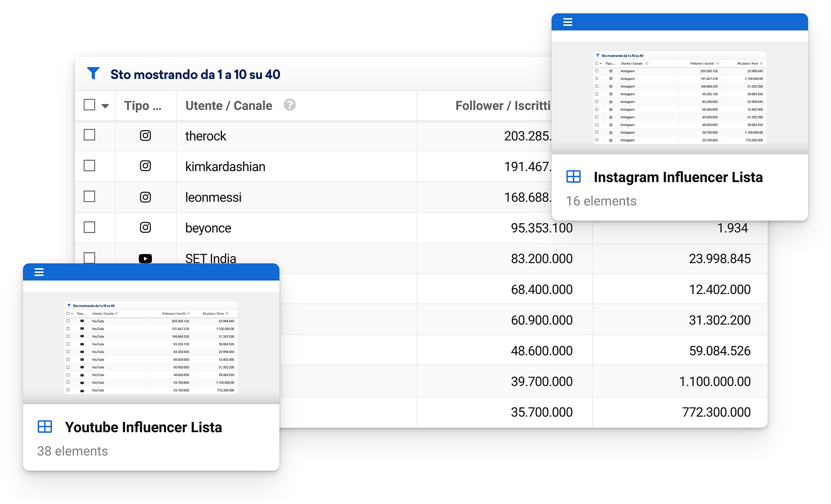Screen dimensions: 831x504
Task: Click the YouTube icon for SET India
Action: point(145,258)
